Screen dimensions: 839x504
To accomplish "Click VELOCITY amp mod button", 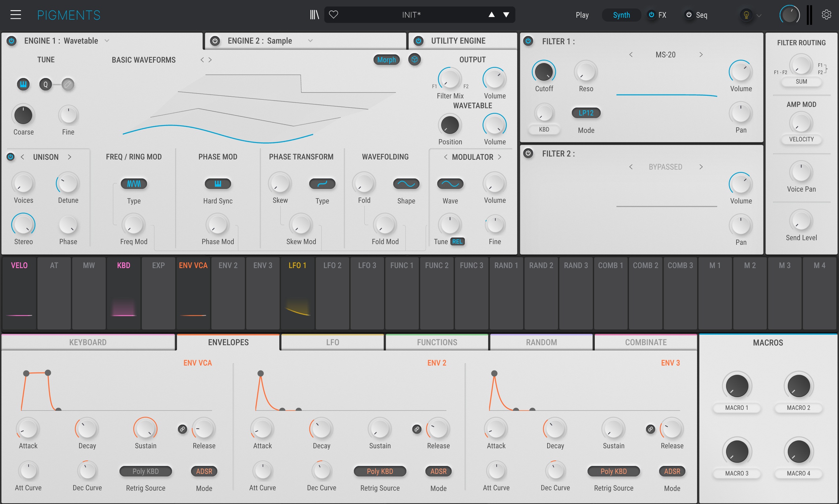I will 801,139.
